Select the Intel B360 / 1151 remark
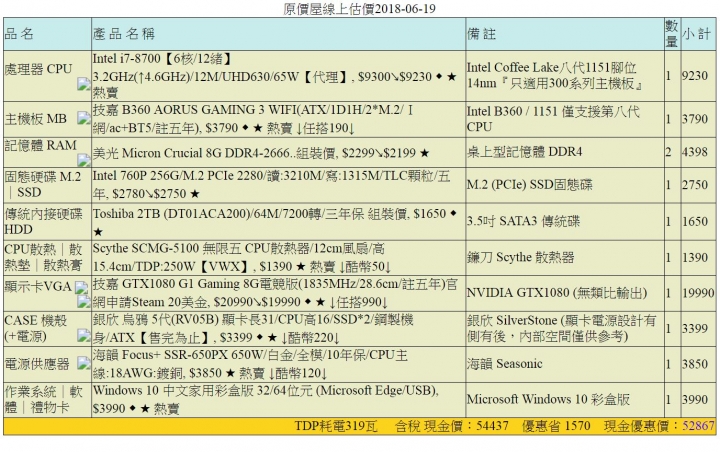 click(553, 119)
